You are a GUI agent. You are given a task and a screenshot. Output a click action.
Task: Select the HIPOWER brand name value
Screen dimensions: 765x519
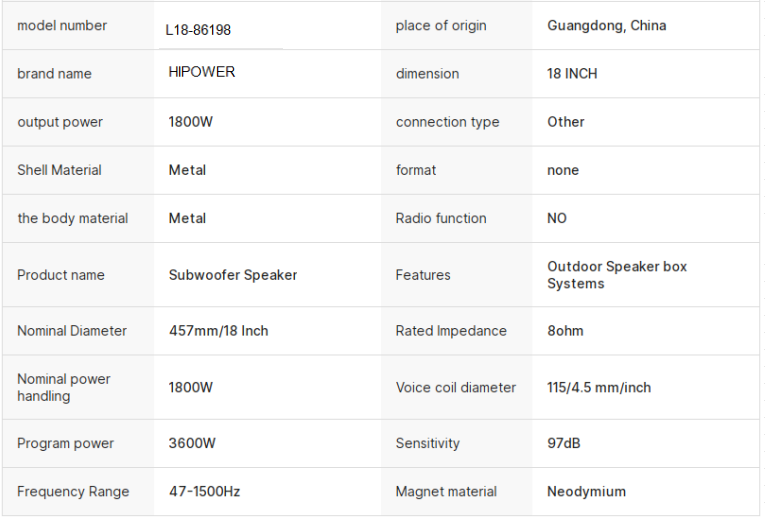coord(202,73)
